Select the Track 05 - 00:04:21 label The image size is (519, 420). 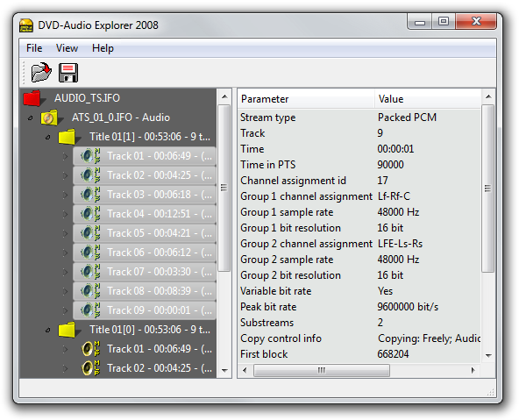click(160, 233)
